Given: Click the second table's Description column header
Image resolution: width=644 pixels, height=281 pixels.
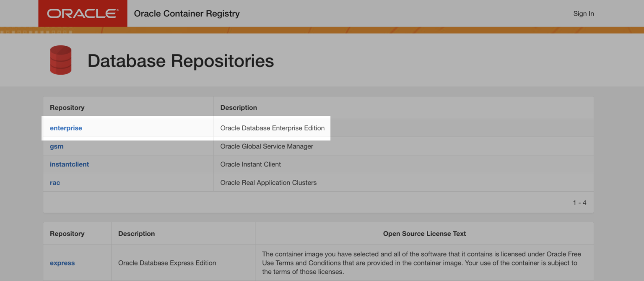Looking at the screenshot, I should point(136,234).
